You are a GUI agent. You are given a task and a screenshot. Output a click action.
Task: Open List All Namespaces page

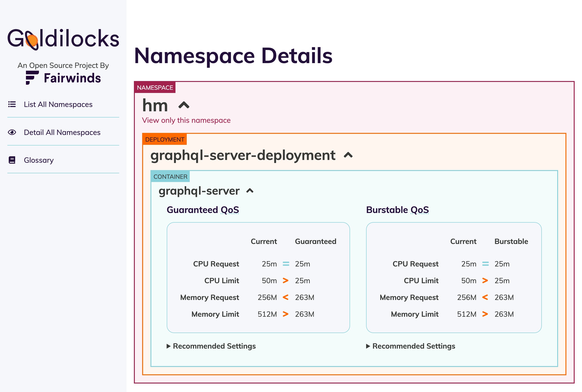point(58,104)
